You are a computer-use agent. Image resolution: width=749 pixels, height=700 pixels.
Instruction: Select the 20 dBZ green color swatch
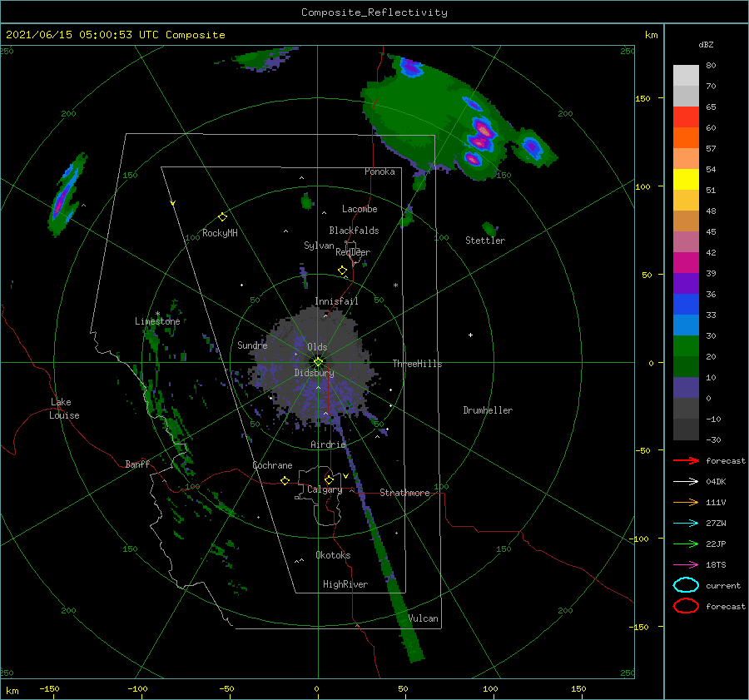point(686,346)
